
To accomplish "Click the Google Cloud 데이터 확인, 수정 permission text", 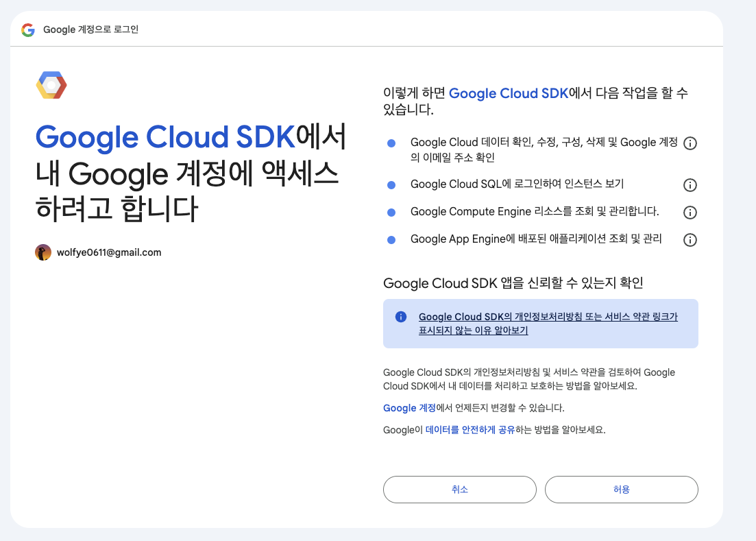I will tap(544, 150).
